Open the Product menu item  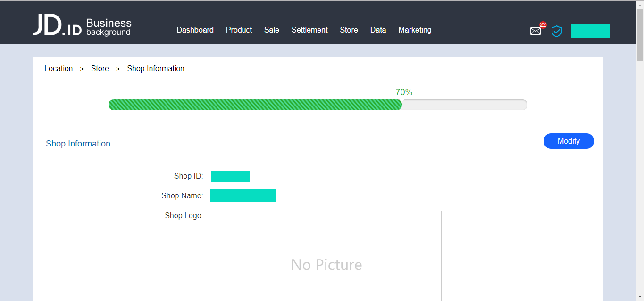(239, 30)
